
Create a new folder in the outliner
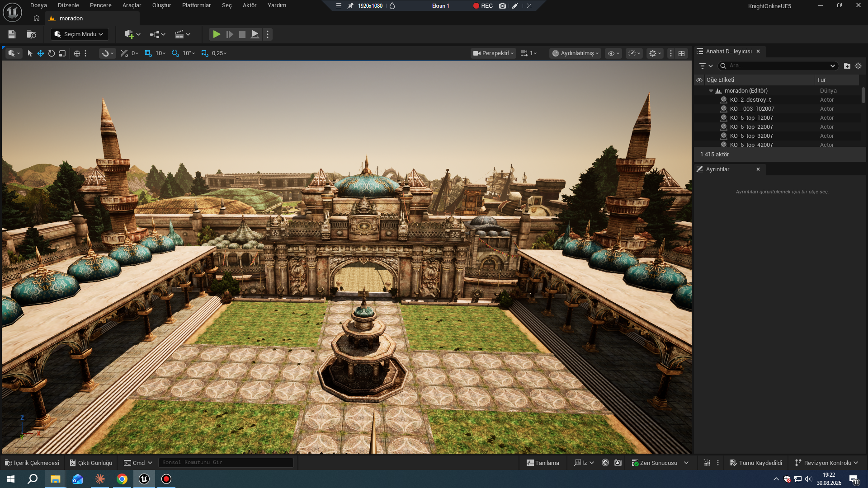847,66
